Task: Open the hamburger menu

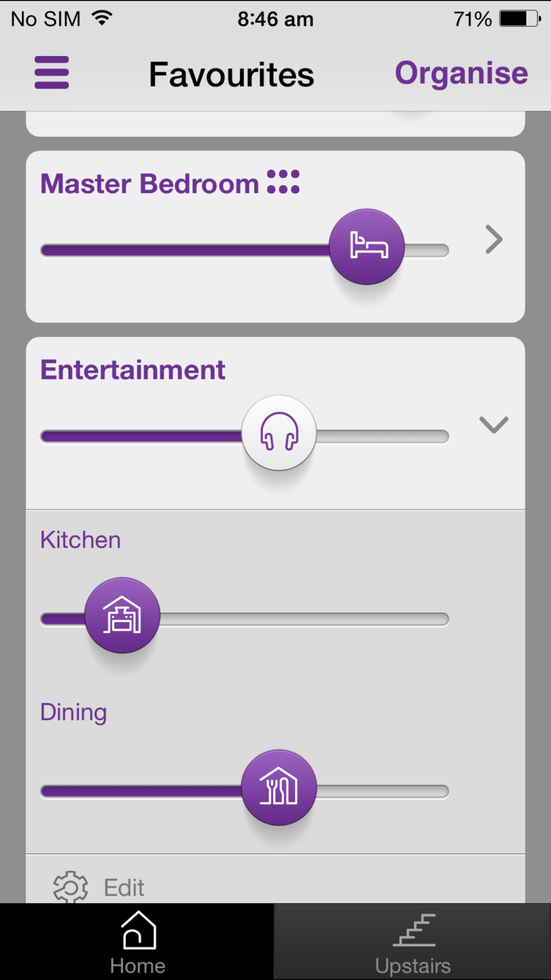Action: point(52,72)
